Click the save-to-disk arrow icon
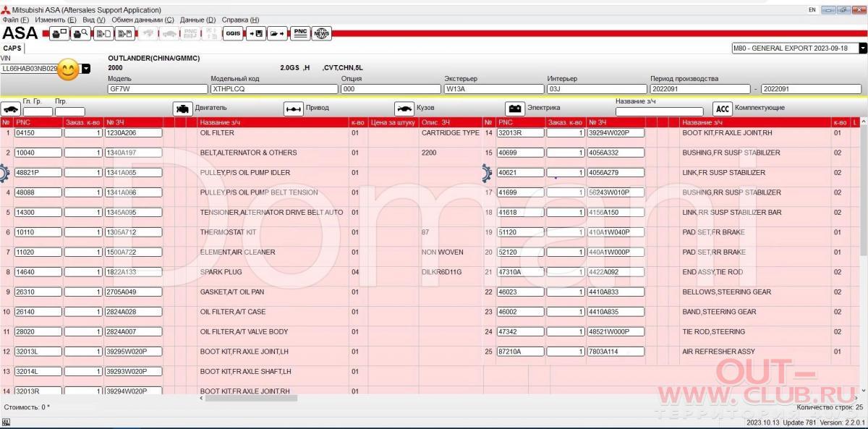The image size is (868, 429). pos(255,33)
